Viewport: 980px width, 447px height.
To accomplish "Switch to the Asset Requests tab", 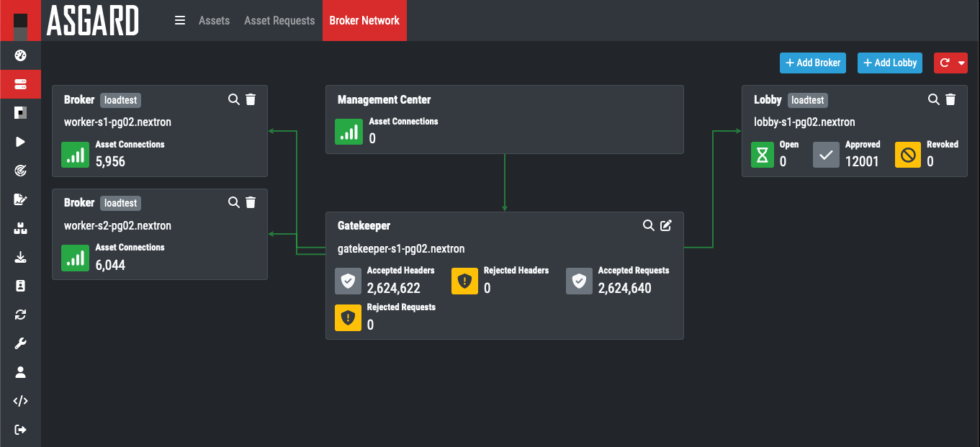I will pyautogui.click(x=279, y=20).
